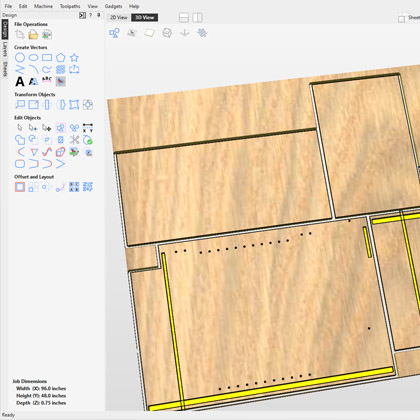This screenshot has height=420, width=420.
Task: Select the Draw Circle tool
Action: [x=20, y=57]
